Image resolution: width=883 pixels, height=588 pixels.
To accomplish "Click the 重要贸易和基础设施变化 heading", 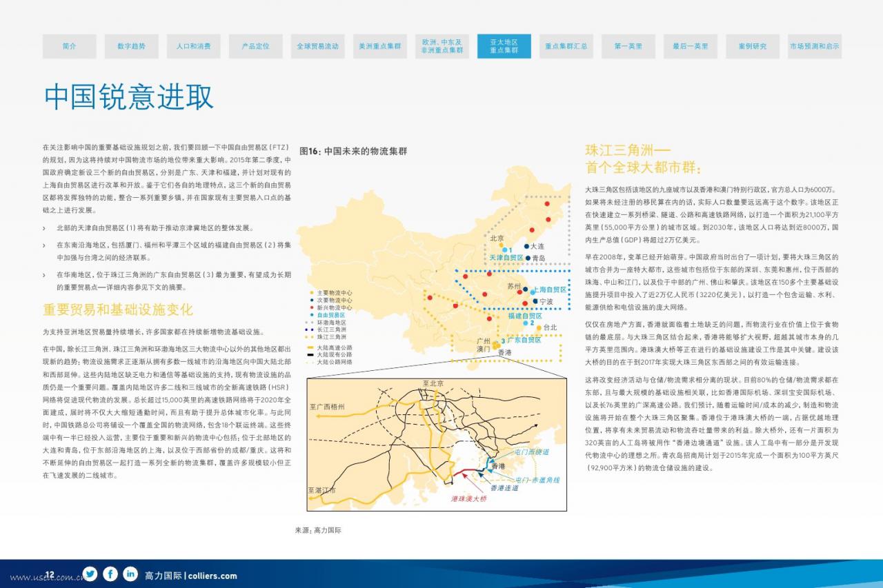I will tap(118, 310).
